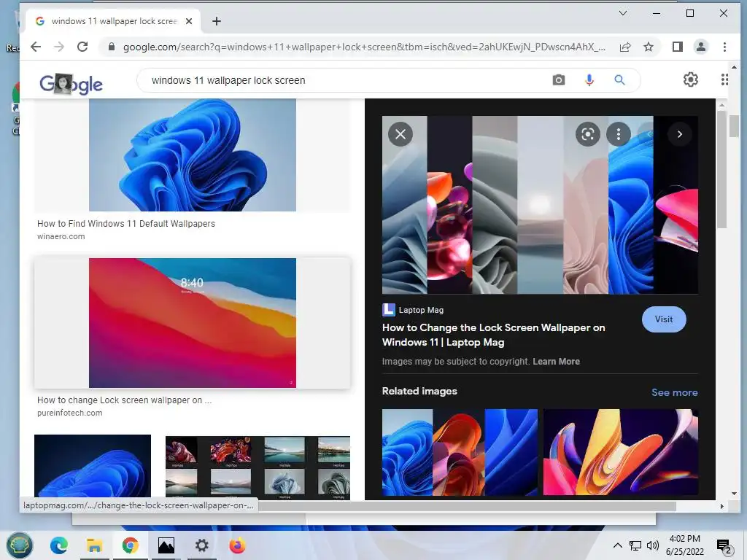Click the address bar URL
Image resolution: width=747 pixels, height=560 pixels.
pyautogui.click(x=364, y=47)
